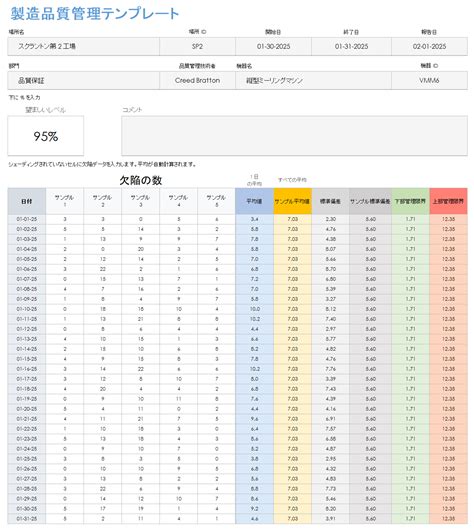Select the date cell 01-05-25

coord(27,259)
